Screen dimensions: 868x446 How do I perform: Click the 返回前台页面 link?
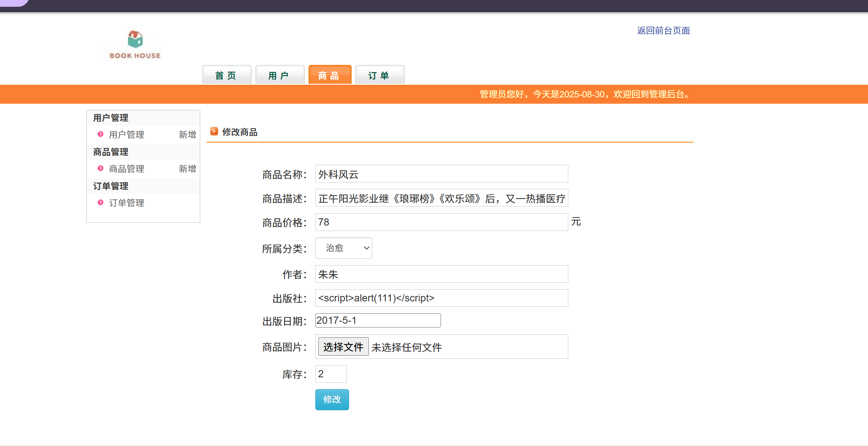[x=663, y=30]
